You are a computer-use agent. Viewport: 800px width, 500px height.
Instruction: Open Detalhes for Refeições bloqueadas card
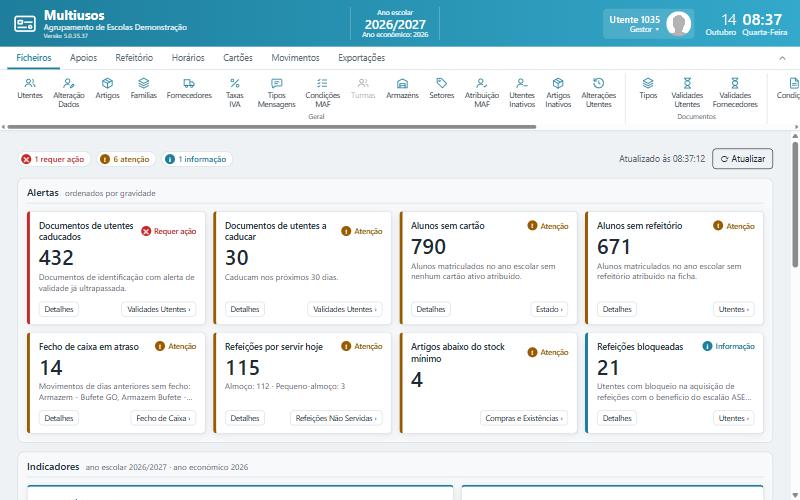click(x=617, y=418)
